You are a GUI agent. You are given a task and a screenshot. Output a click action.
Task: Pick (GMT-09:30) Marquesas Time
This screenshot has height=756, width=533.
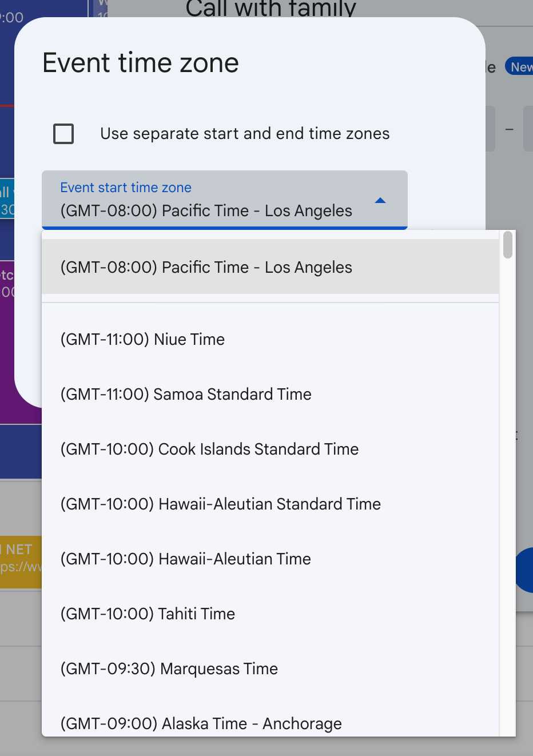(168, 669)
